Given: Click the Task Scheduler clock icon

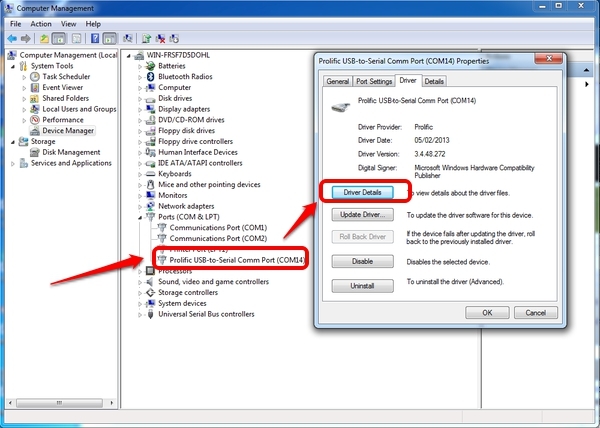Looking at the screenshot, I should click(x=35, y=76).
